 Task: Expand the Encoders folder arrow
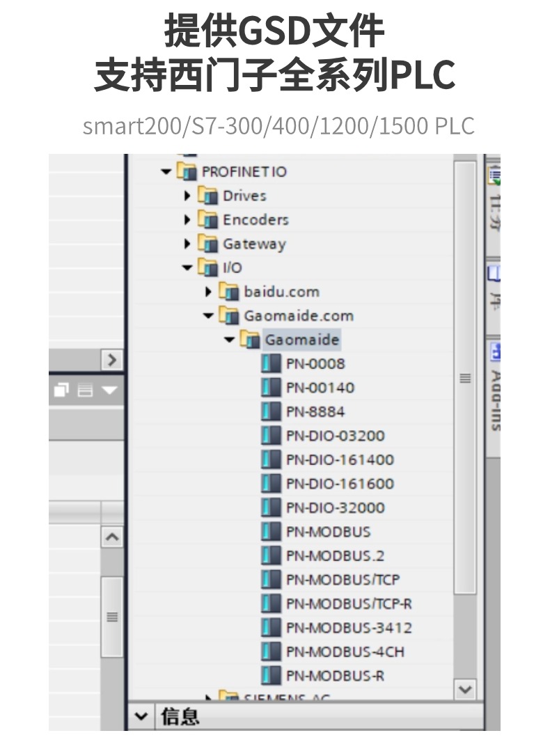[187, 220]
